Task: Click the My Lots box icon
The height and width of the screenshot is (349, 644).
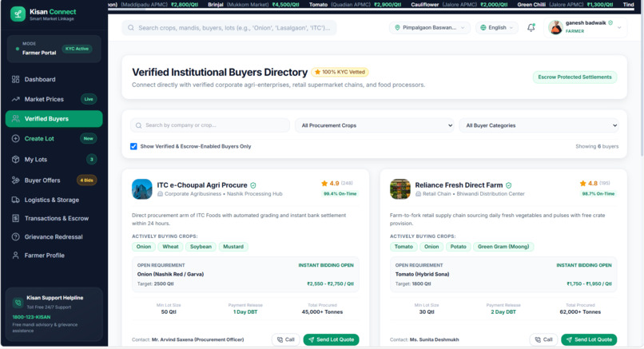Action: (16, 159)
